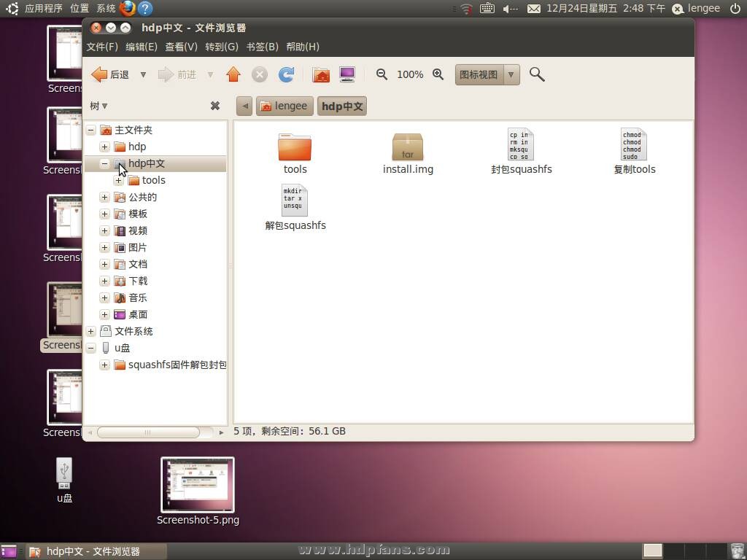Image resolution: width=747 pixels, height=560 pixels.
Task: Open the 文件(F) menu
Action: point(102,47)
